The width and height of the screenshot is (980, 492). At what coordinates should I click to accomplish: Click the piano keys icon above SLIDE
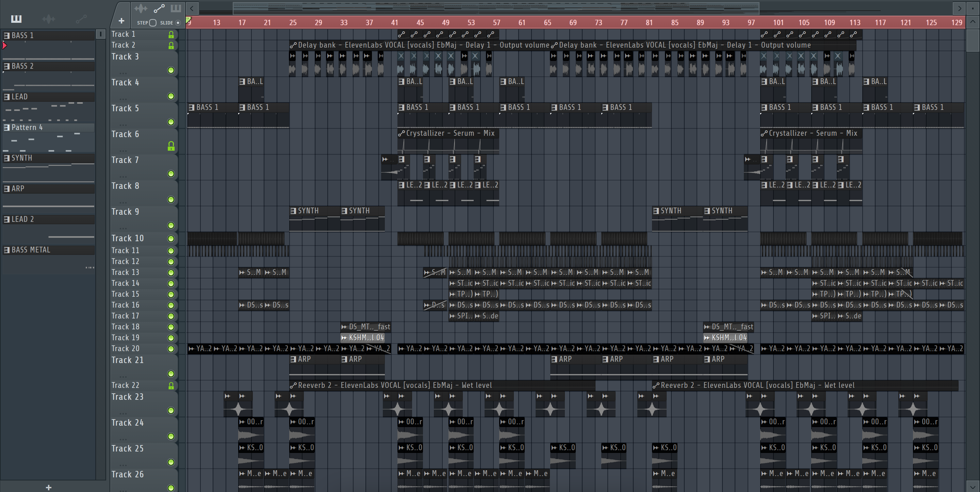click(x=176, y=8)
